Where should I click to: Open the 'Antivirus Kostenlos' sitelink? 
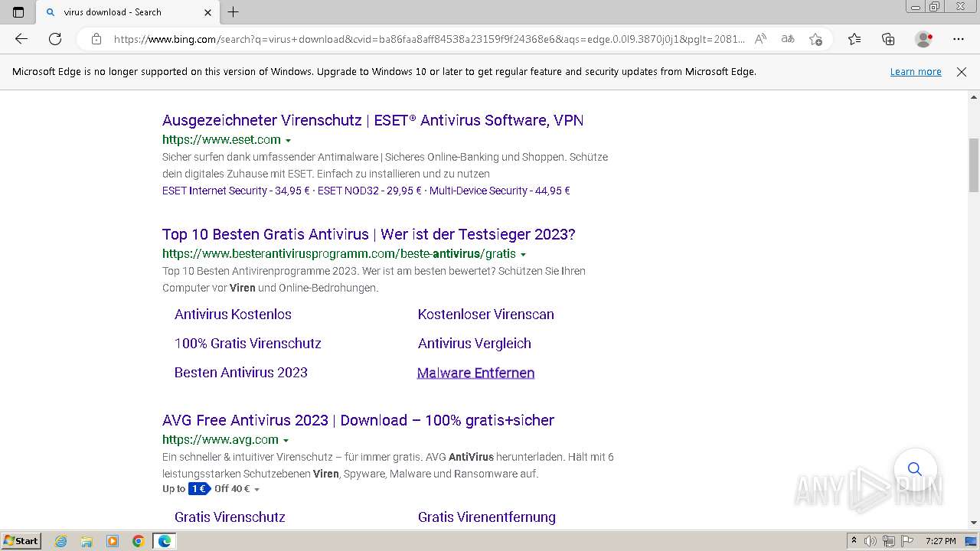233,315
